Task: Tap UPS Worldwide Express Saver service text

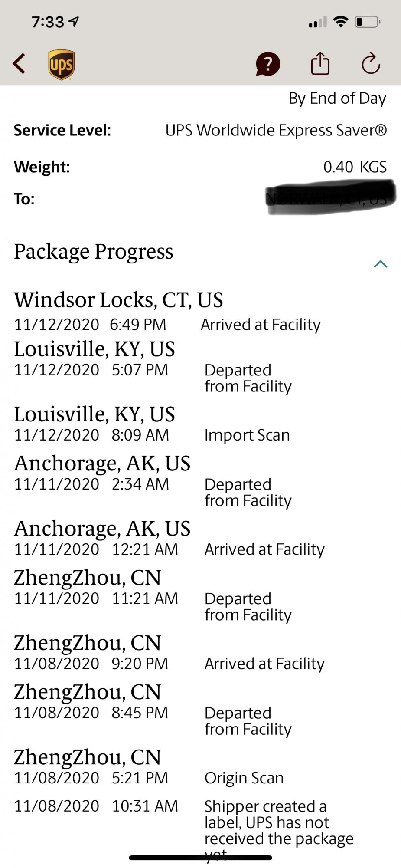Action: pyautogui.click(x=276, y=130)
